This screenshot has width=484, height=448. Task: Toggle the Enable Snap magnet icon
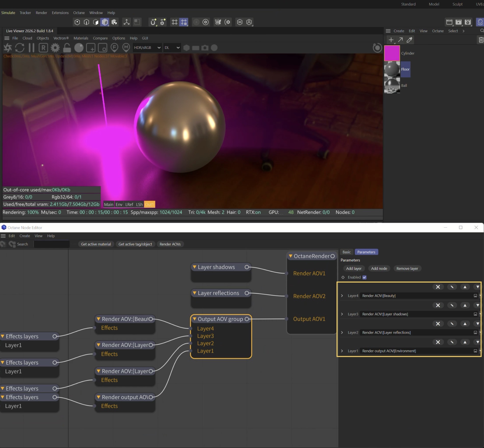[x=153, y=22]
